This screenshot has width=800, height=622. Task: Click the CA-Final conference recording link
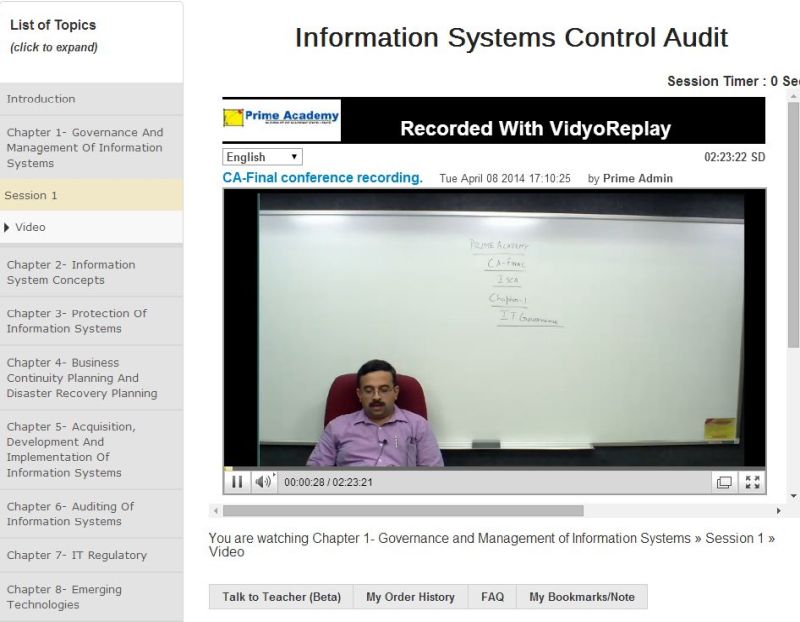(322, 178)
